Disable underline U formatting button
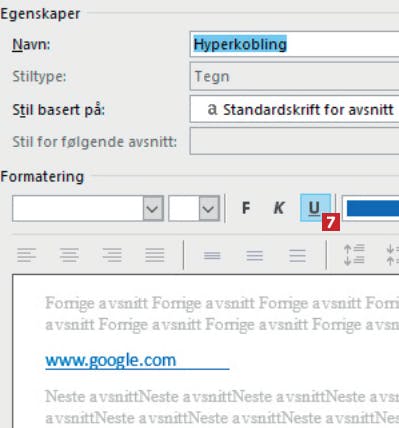The width and height of the screenshot is (399, 428). click(x=315, y=208)
